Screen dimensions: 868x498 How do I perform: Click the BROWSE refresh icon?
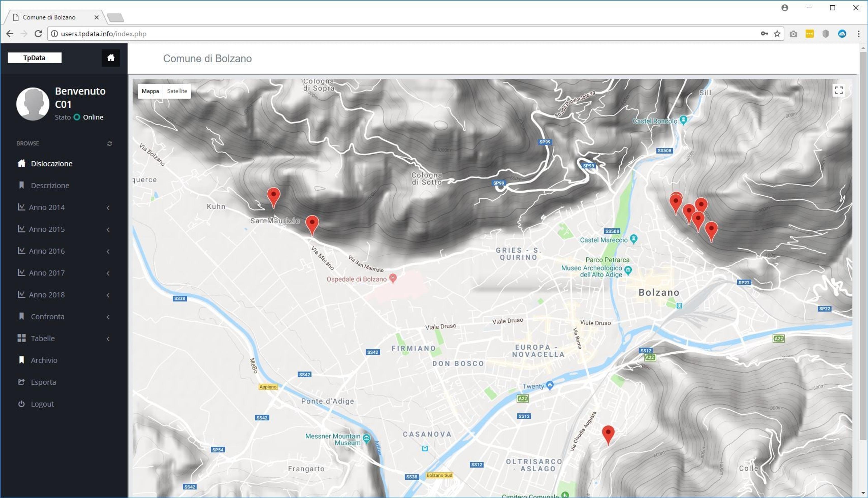point(109,144)
